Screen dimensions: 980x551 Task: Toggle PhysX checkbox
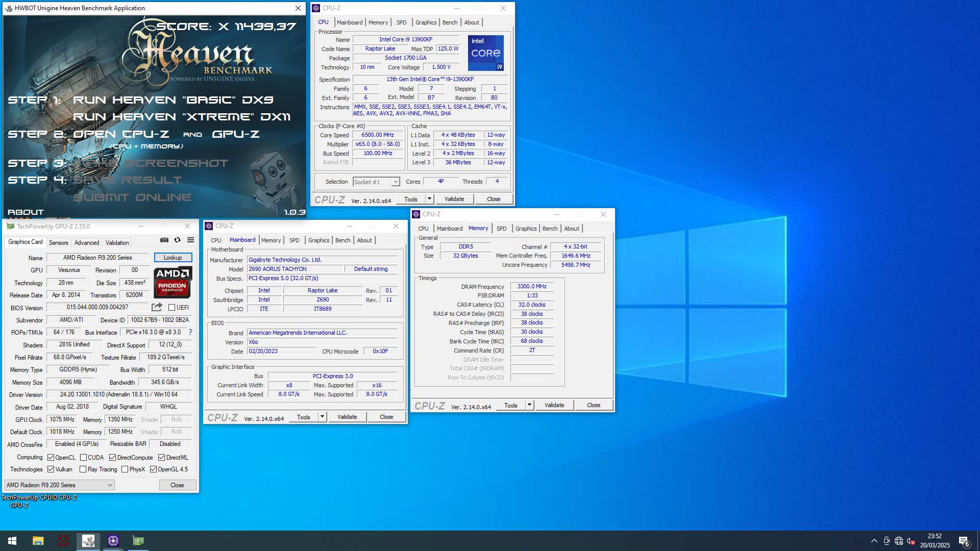[x=125, y=469]
